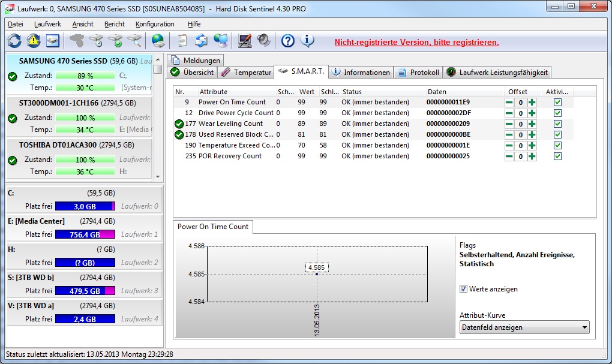
Task: Click the drive list scrollbar up arrow
Action: pyautogui.click(x=158, y=59)
